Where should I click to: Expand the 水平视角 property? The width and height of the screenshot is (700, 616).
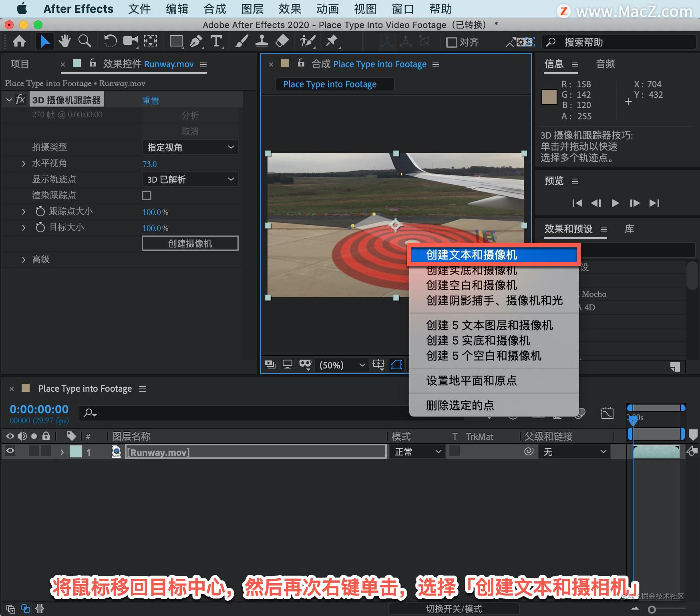pos(23,163)
